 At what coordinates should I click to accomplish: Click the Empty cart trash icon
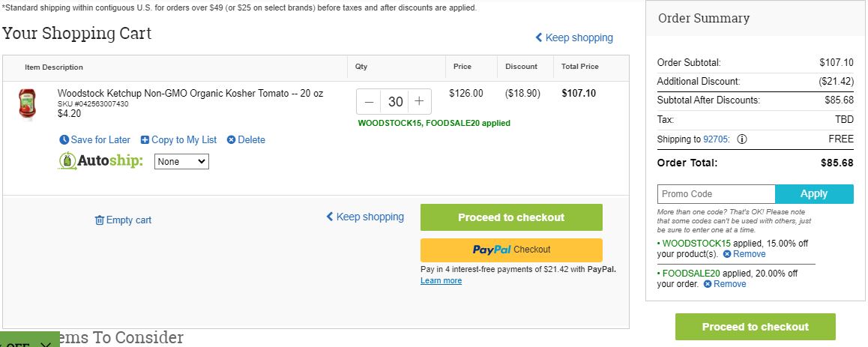click(x=100, y=220)
